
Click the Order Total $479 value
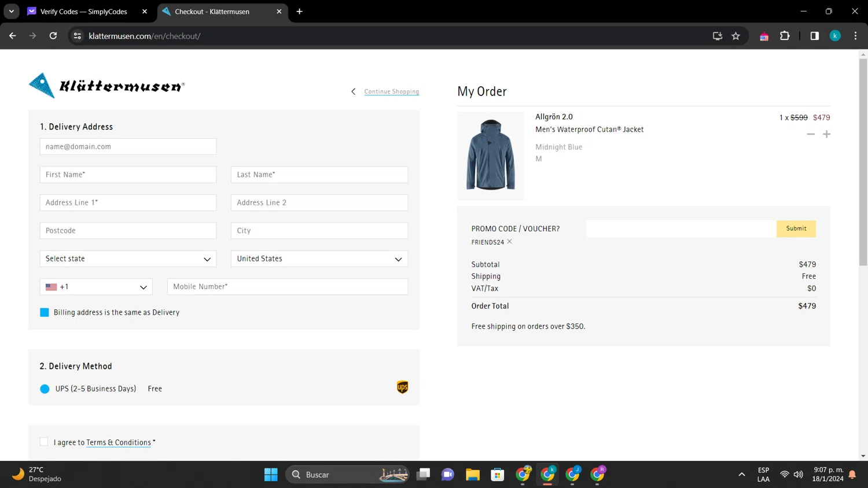[x=807, y=306]
